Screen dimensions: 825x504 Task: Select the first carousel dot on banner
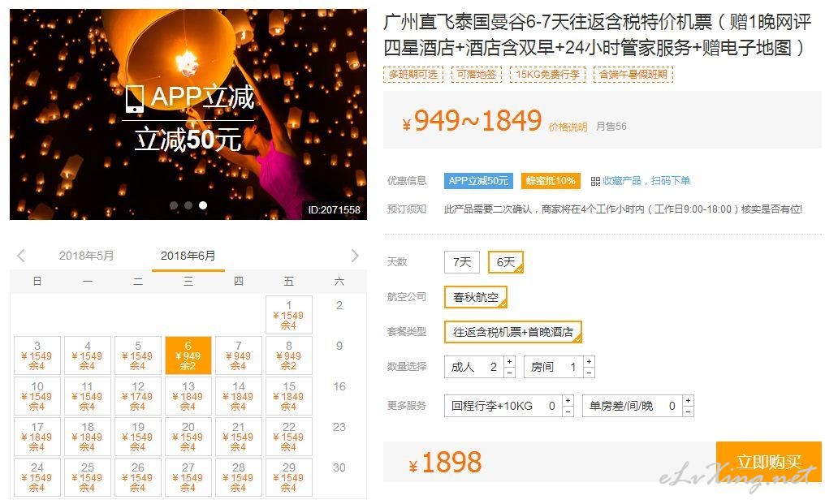click(174, 205)
